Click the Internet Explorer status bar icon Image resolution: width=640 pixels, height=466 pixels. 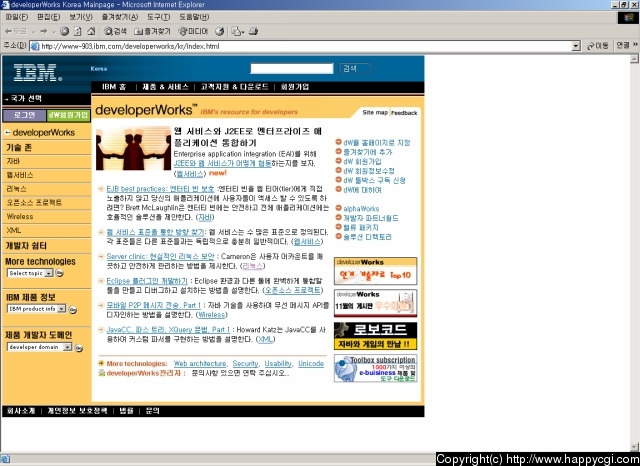5,459
